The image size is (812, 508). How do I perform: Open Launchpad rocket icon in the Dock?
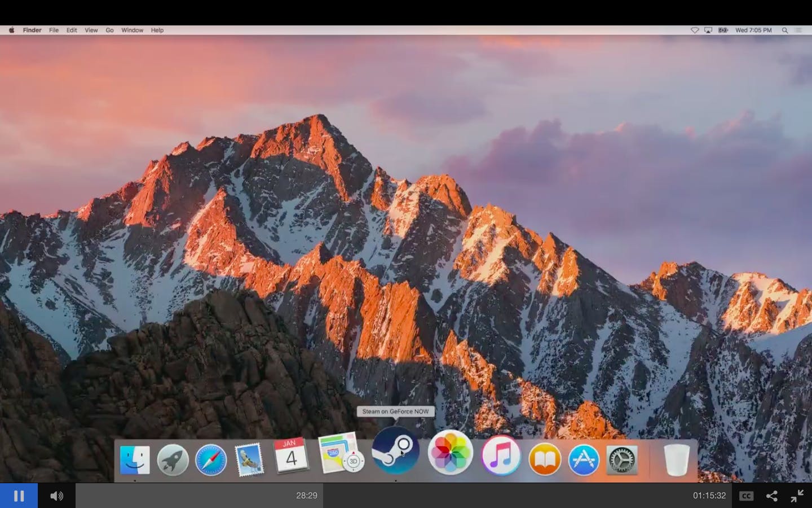coord(173,459)
